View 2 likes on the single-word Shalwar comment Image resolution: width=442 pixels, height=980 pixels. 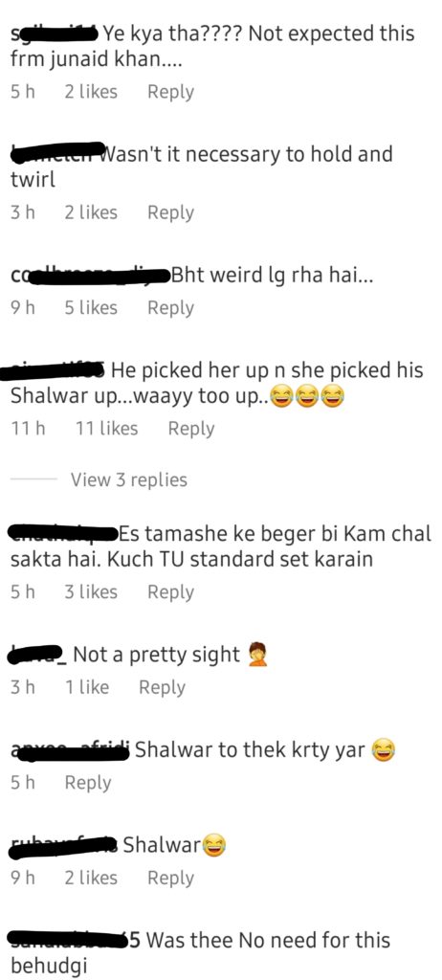tap(91, 879)
